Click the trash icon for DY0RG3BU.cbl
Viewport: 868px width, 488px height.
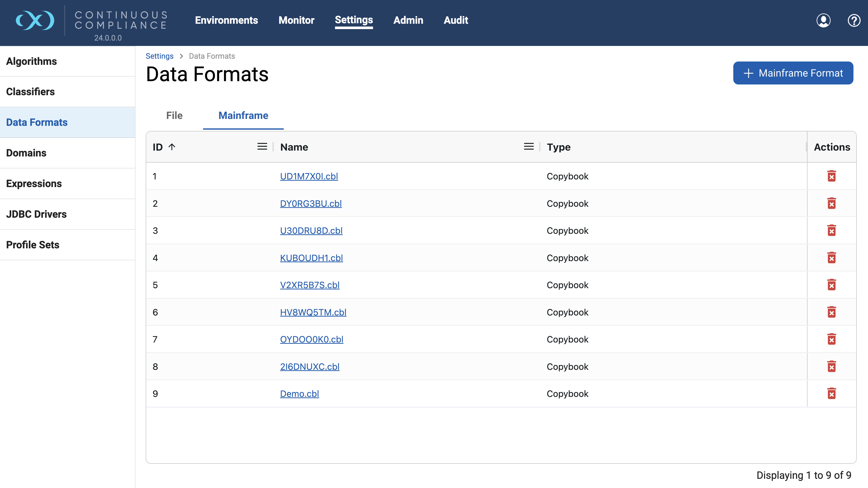(831, 204)
